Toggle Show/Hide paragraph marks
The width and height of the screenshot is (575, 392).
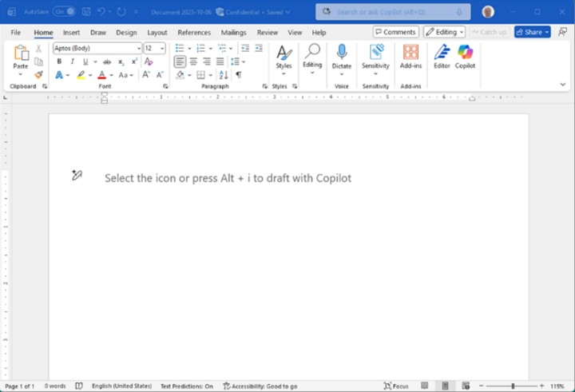(x=238, y=75)
